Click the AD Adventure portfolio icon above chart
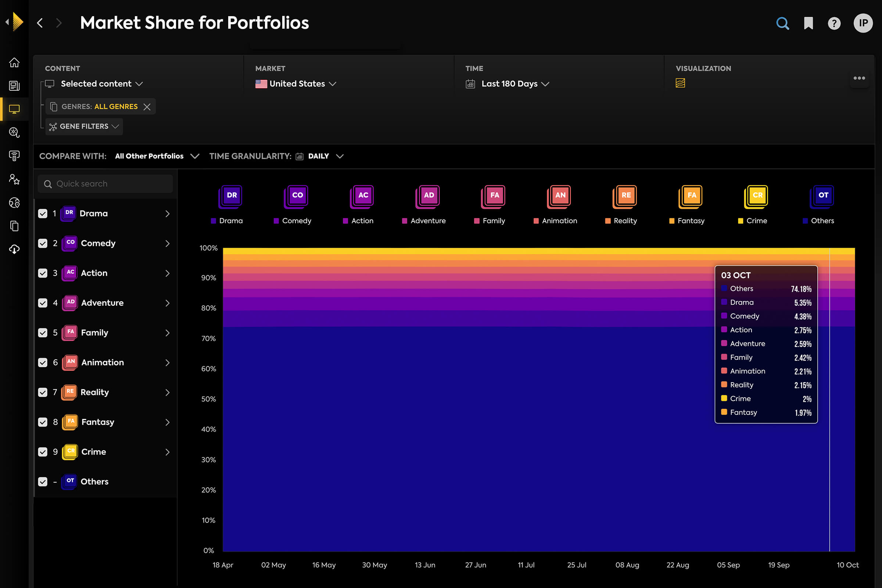The image size is (882, 588). coord(427,196)
